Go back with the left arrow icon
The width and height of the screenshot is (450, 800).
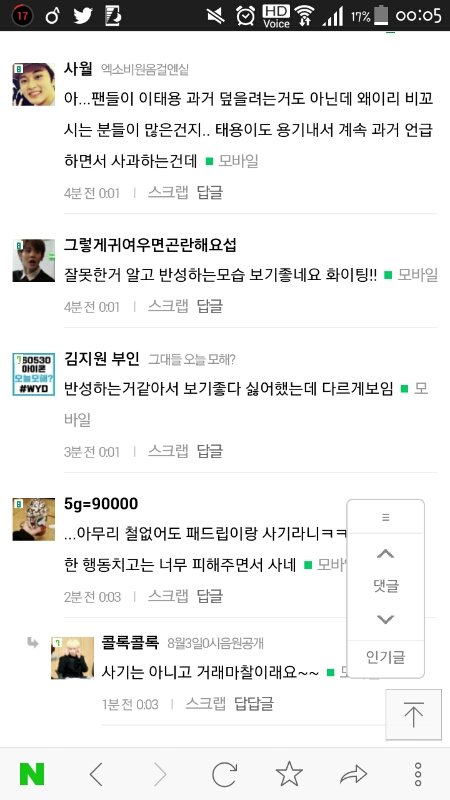click(x=96, y=774)
